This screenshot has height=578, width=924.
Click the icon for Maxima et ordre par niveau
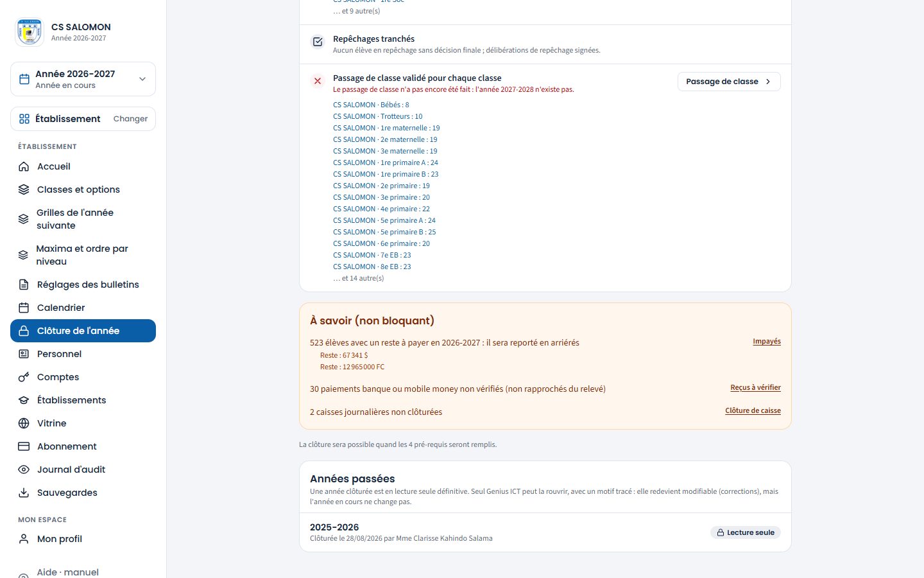click(x=24, y=255)
